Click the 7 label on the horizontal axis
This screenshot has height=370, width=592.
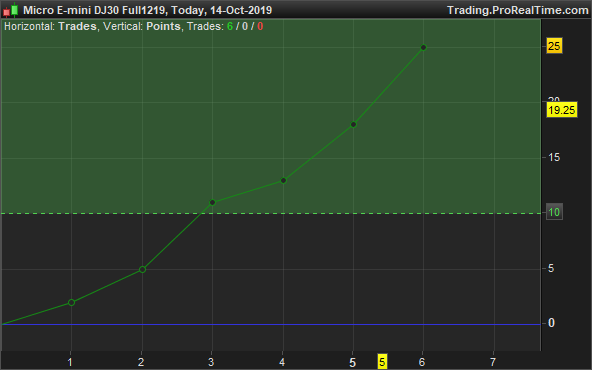click(493, 362)
